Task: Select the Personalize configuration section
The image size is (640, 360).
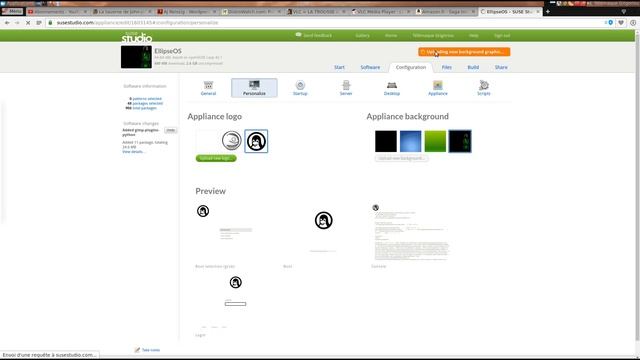Action: [x=254, y=88]
